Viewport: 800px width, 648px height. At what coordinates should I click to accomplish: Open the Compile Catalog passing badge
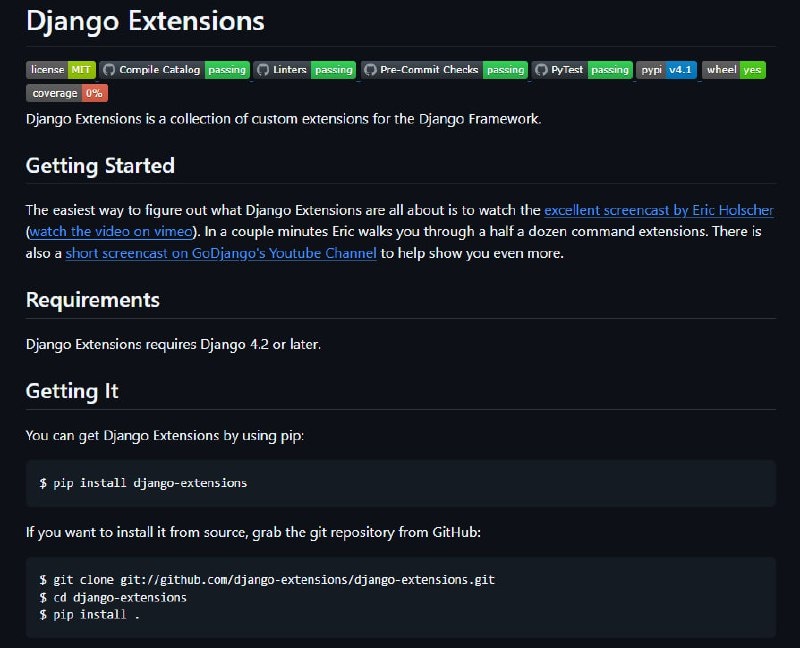coord(174,70)
